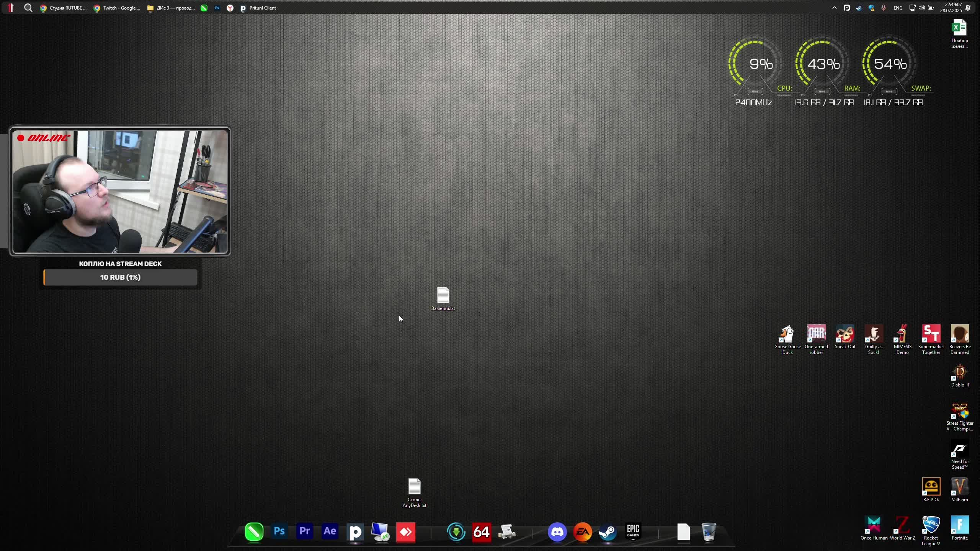Open the clock and calendar flyout

(x=951, y=8)
